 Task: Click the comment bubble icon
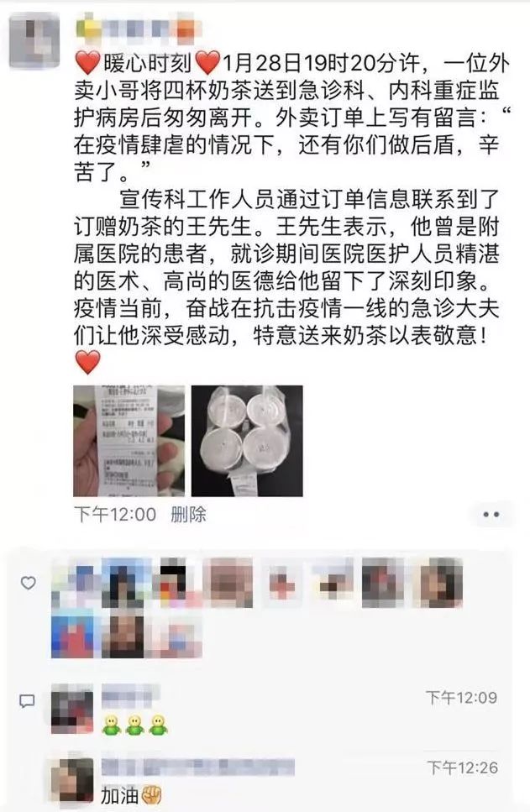[x=27, y=702]
